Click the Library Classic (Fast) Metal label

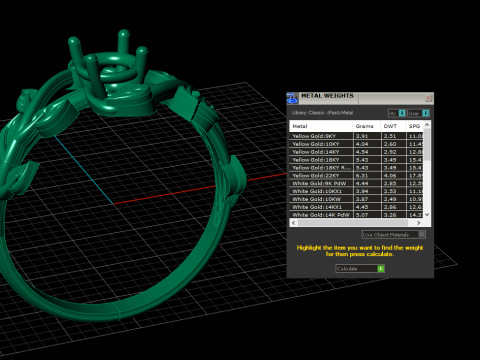point(322,113)
